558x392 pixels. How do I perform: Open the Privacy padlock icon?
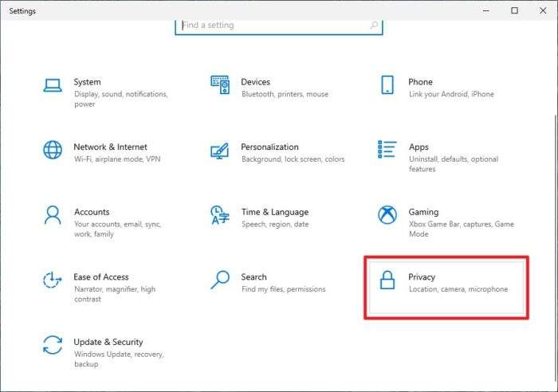click(x=387, y=280)
